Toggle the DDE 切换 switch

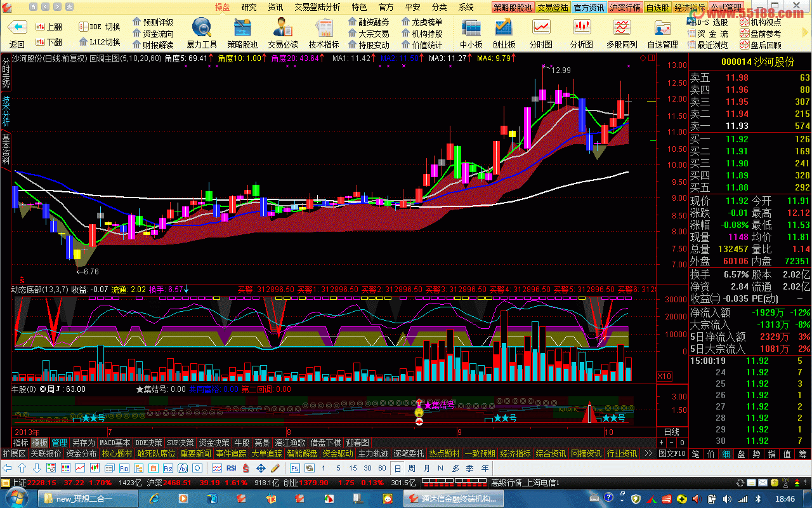point(100,27)
